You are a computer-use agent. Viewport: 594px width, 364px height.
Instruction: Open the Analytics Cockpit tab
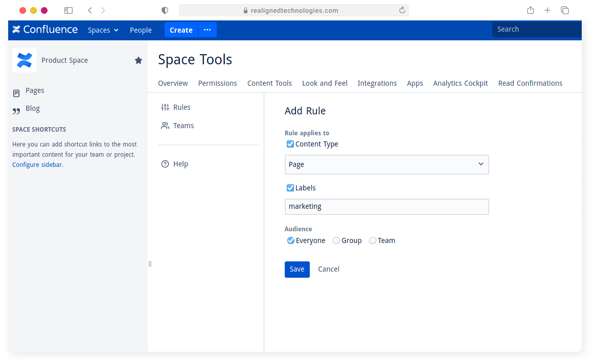coord(460,83)
